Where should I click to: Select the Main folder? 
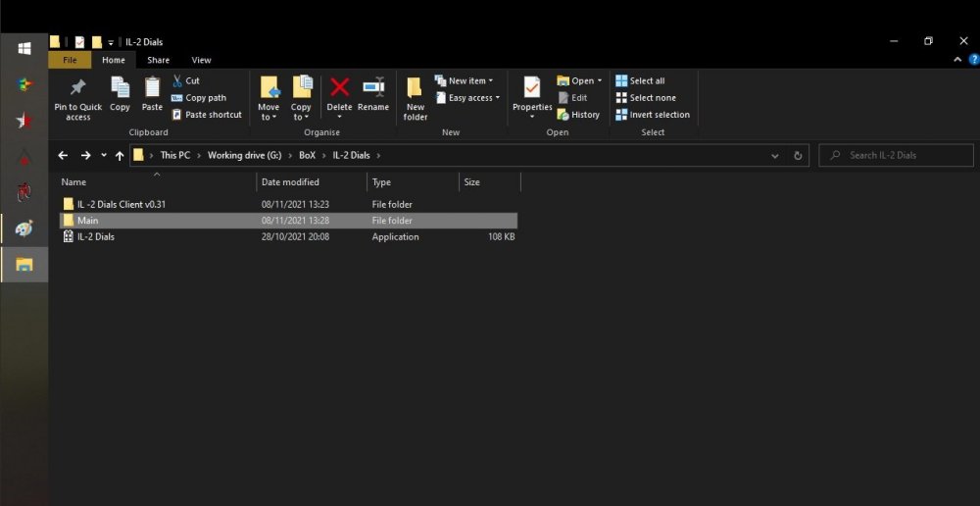click(288, 221)
